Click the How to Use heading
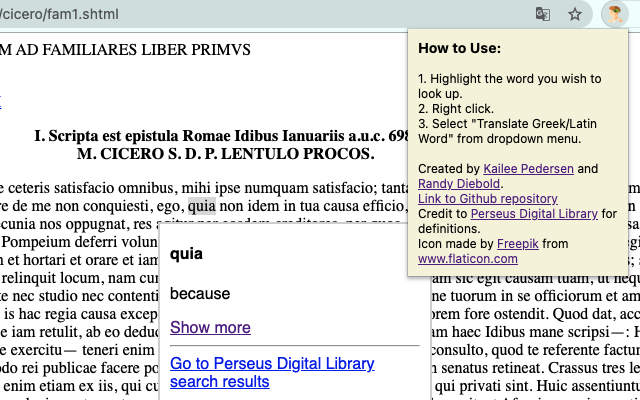 point(459,48)
